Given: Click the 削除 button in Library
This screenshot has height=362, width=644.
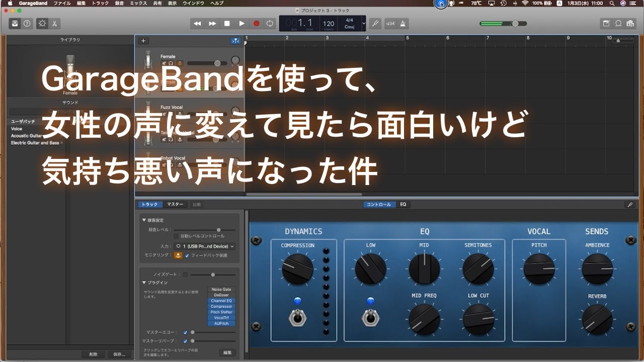Looking at the screenshot, I should click(94, 354).
